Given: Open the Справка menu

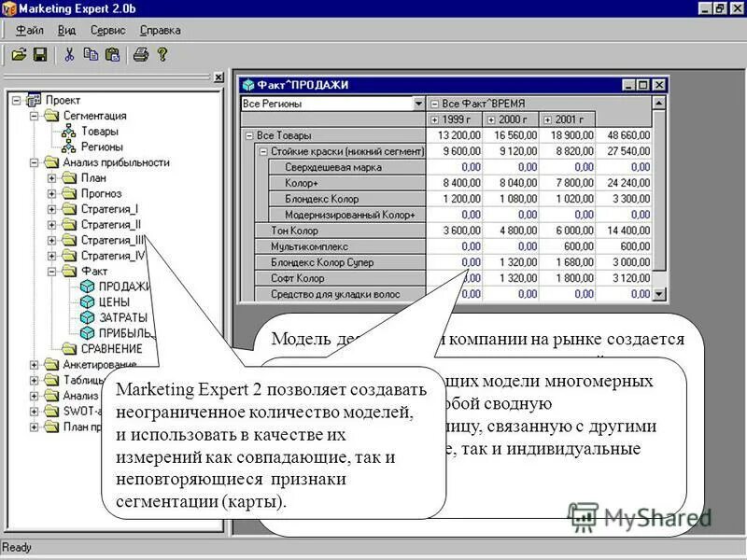Looking at the screenshot, I should pos(160,31).
